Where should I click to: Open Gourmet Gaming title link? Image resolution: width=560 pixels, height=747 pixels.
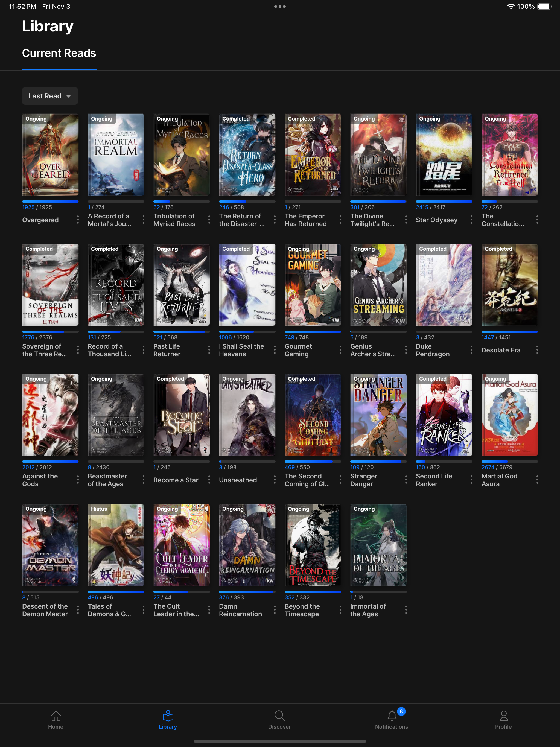pos(298,350)
